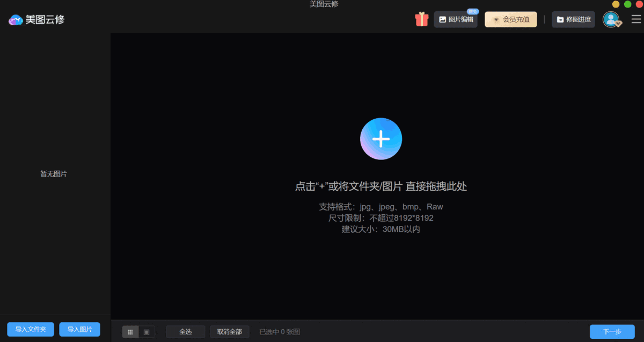Open 修图进度 retouch progress panel
This screenshot has width=644, height=342.
(x=573, y=19)
